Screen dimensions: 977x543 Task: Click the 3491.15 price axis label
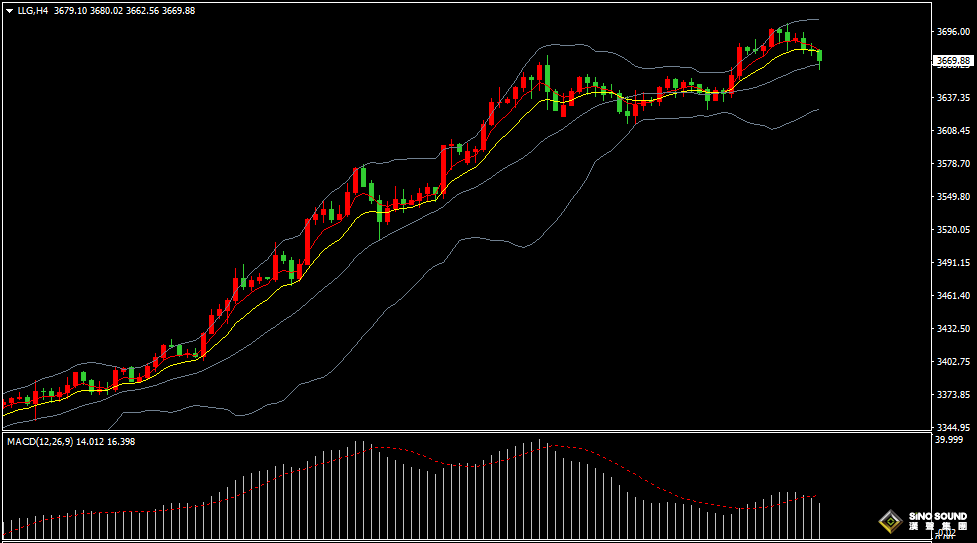(x=953, y=262)
